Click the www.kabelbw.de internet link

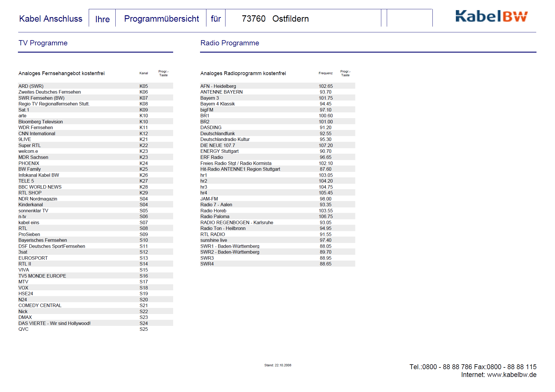[x=511, y=375]
